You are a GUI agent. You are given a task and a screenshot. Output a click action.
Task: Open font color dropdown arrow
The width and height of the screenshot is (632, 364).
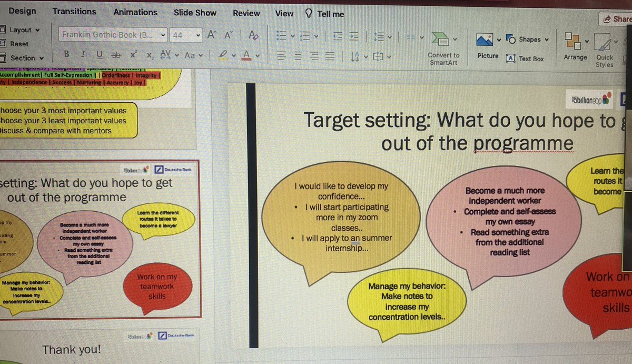258,56
